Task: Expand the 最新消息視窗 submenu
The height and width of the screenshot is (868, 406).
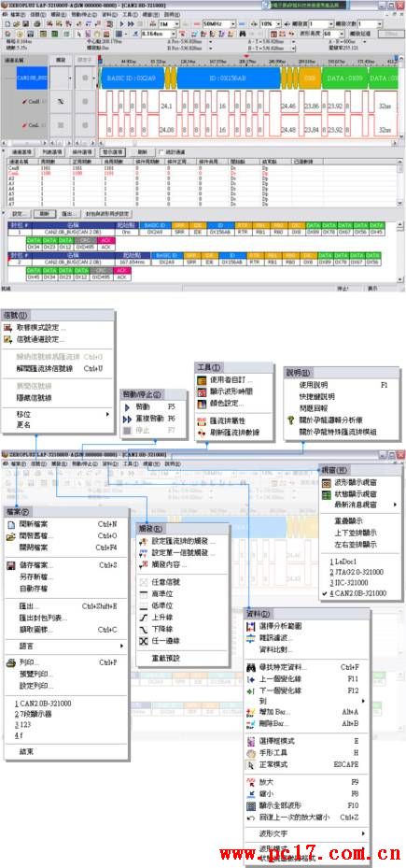Action: coord(395,505)
